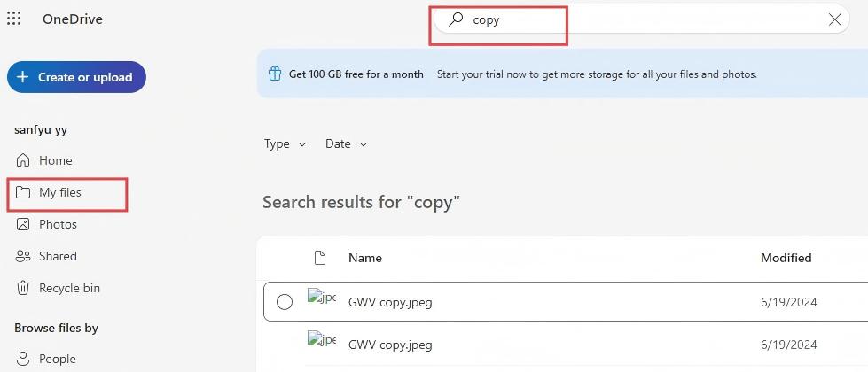Sort results by the Name column header
Screen dimensions: 868x372
[364, 258]
